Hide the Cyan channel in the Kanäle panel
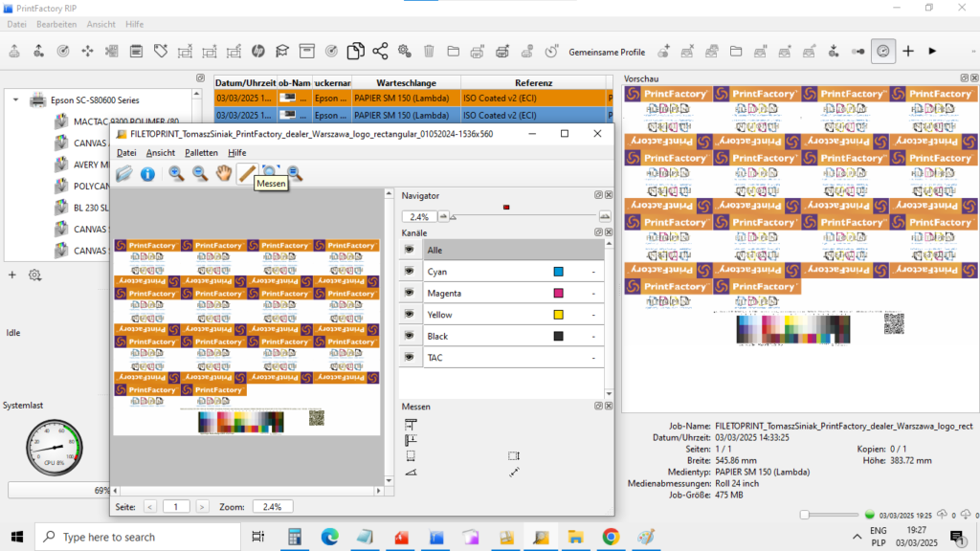The image size is (980, 551). pyautogui.click(x=410, y=271)
